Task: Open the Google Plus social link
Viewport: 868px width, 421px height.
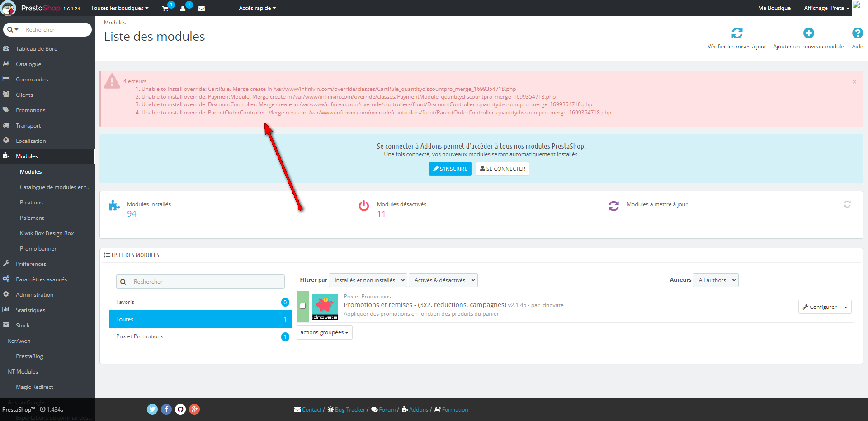Action: tap(194, 409)
